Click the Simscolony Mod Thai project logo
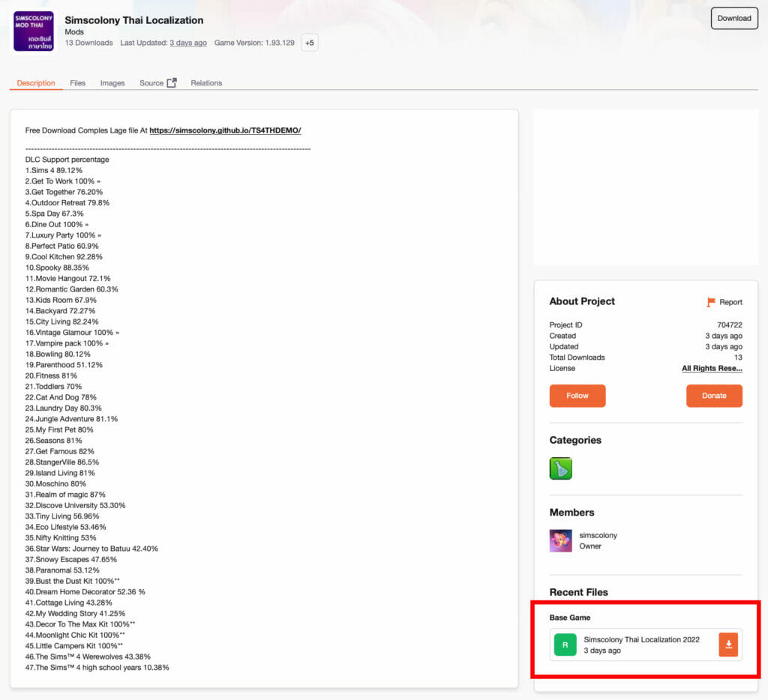Screen dimensions: 768x700 tap(33, 31)
